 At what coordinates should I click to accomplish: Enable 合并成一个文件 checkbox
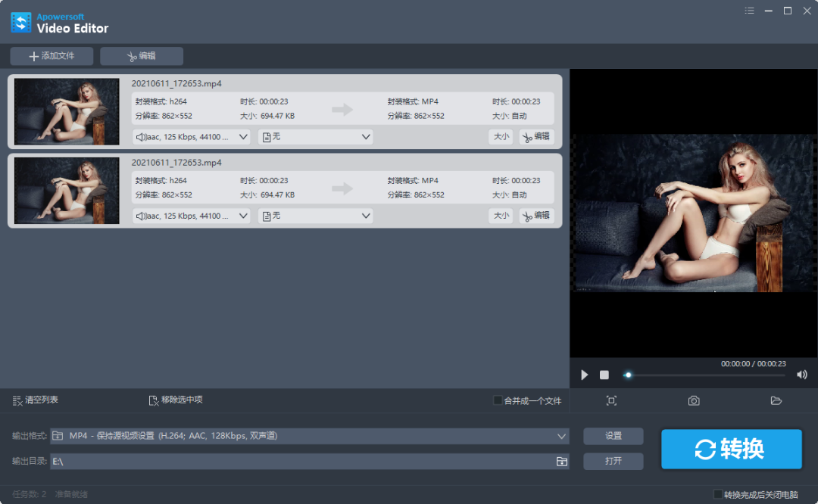[x=498, y=400]
